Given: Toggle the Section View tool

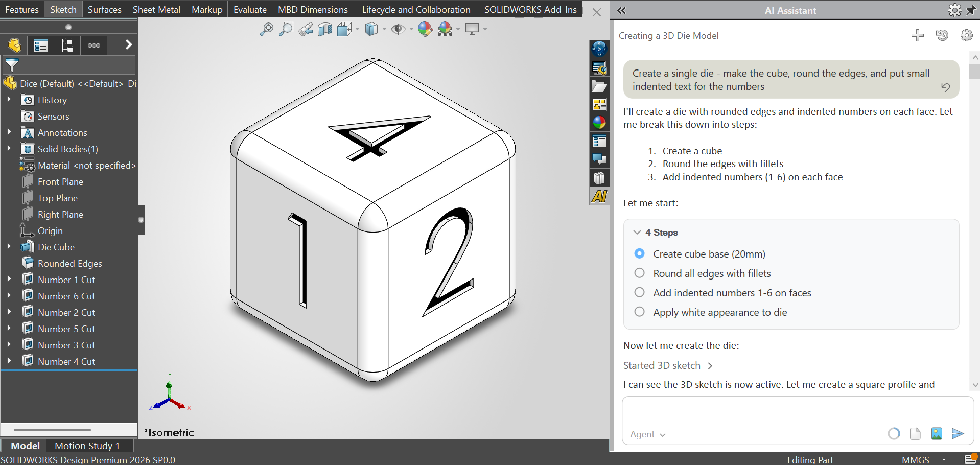Looking at the screenshot, I should [325, 29].
